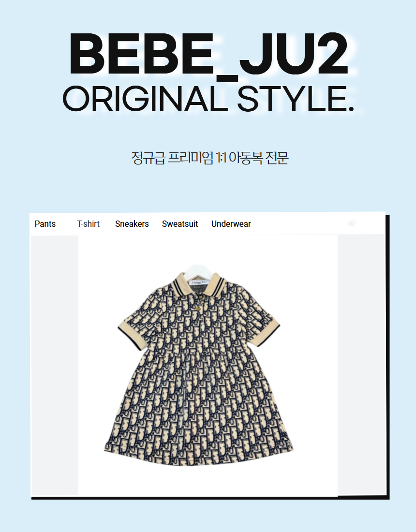Switch to the T-shirt tab
Image resolution: width=416 pixels, height=532 pixels.
(88, 224)
